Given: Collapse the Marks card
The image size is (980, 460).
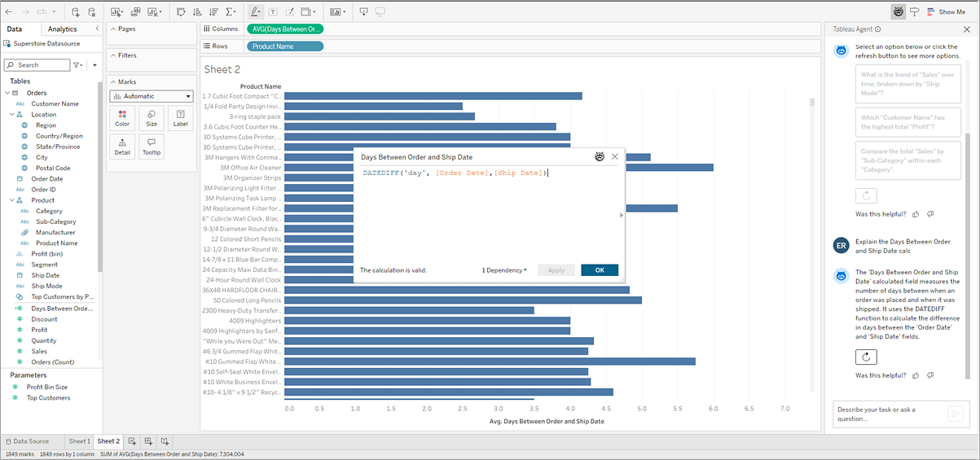Looking at the screenshot, I should coord(112,81).
